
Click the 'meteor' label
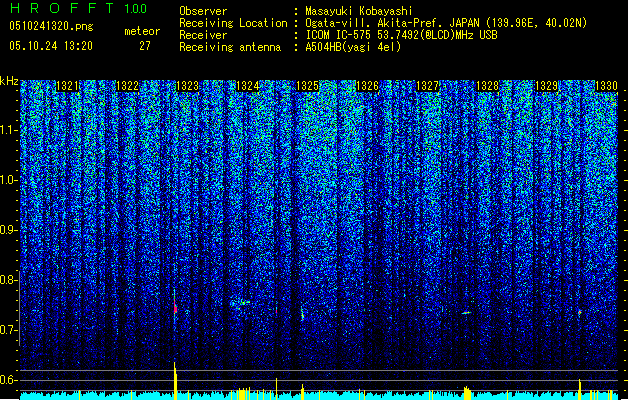[x=142, y=31]
